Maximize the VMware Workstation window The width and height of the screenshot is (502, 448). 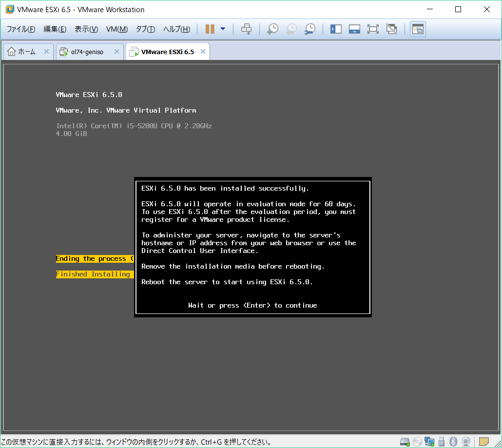point(458,9)
